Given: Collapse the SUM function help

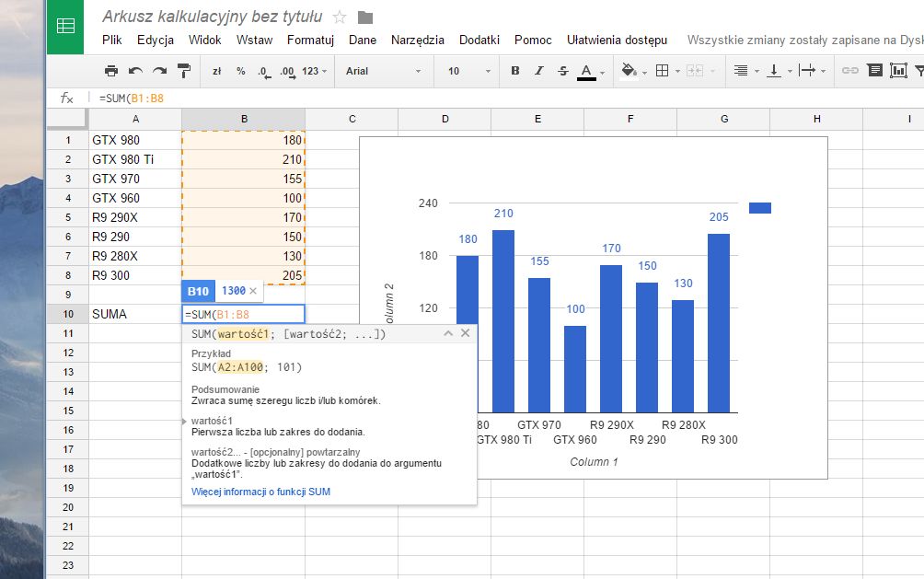Looking at the screenshot, I should tap(448, 333).
